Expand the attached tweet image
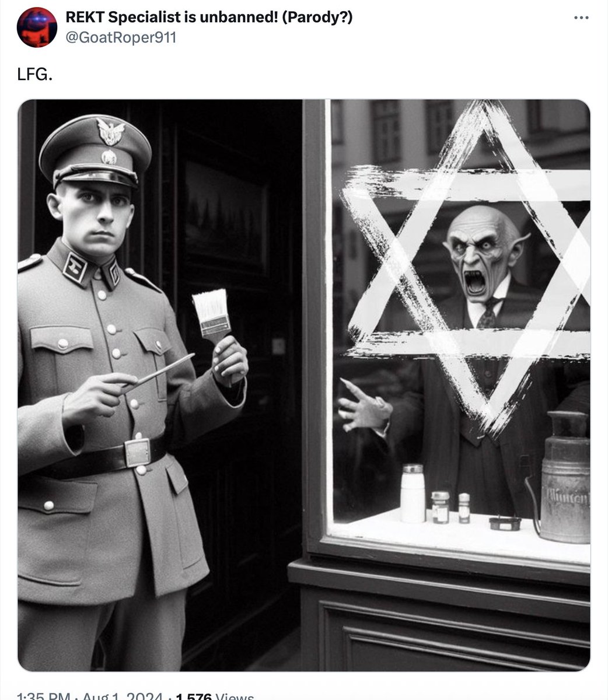 tap(304, 386)
